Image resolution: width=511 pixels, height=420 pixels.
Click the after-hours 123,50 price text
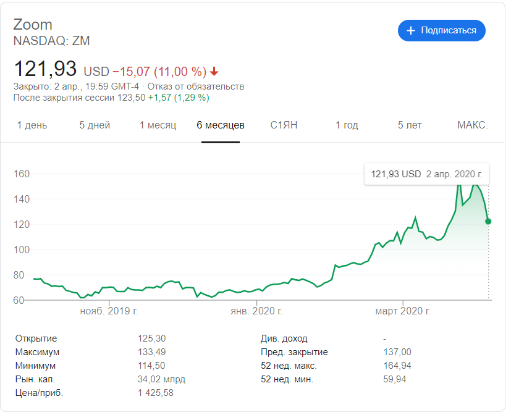point(131,98)
